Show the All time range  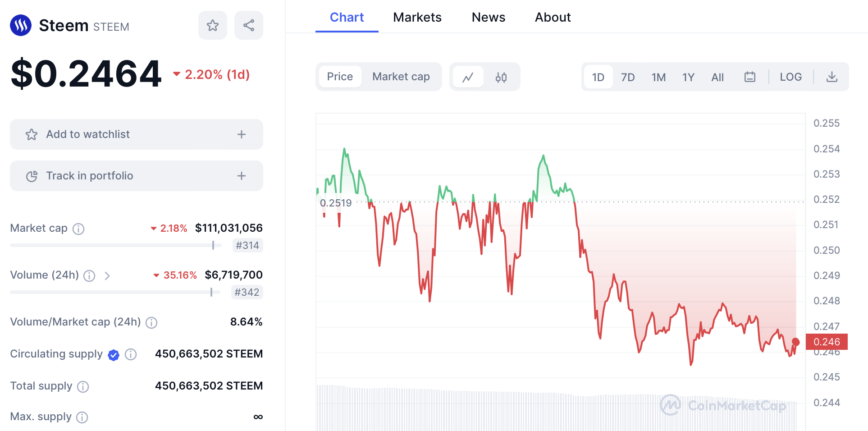[x=717, y=78]
